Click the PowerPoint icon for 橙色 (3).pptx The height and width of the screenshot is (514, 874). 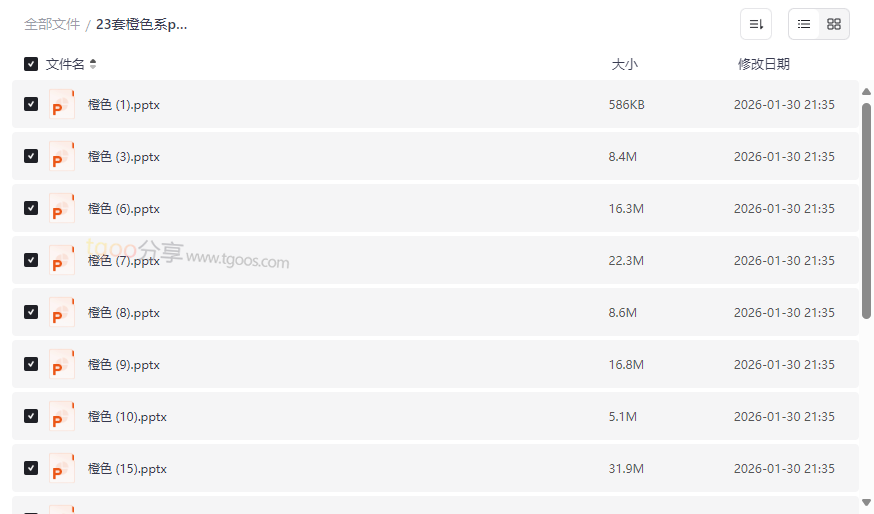62,156
